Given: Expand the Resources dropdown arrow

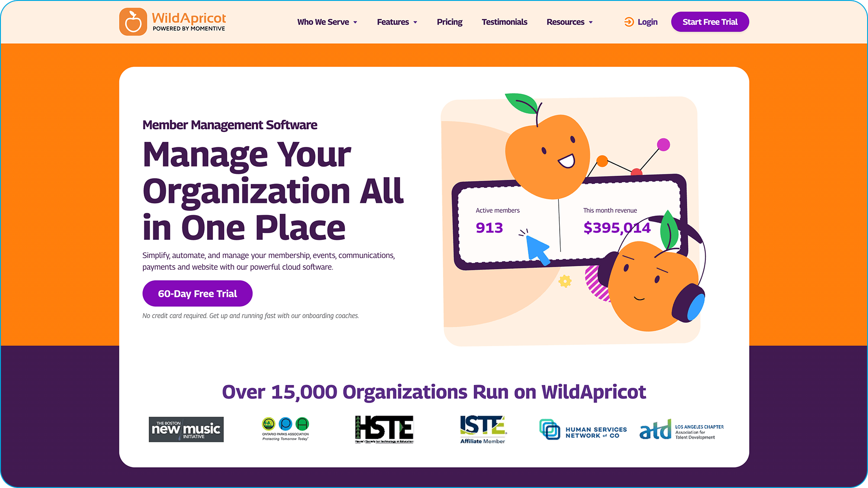Looking at the screenshot, I should (x=591, y=22).
